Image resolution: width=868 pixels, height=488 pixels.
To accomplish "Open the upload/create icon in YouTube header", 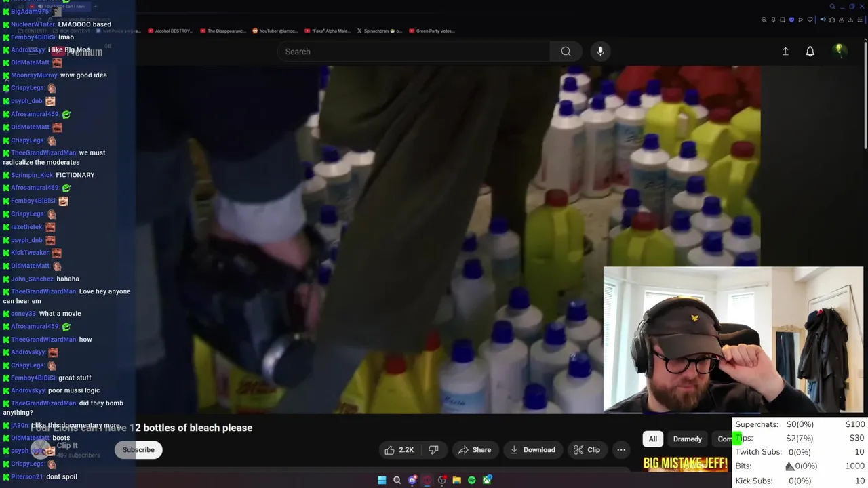I will tap(785, 52).
